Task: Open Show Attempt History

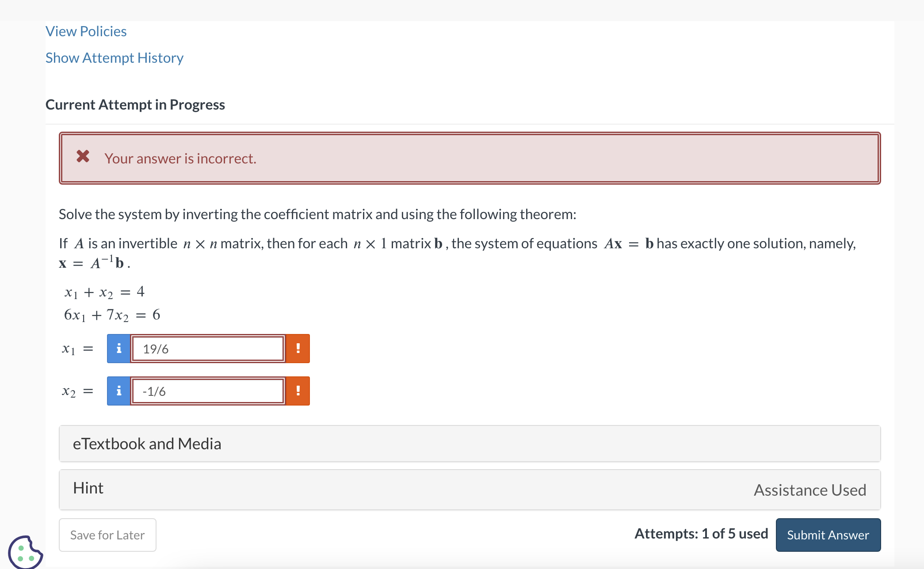Action: click(x=114, y=57)
